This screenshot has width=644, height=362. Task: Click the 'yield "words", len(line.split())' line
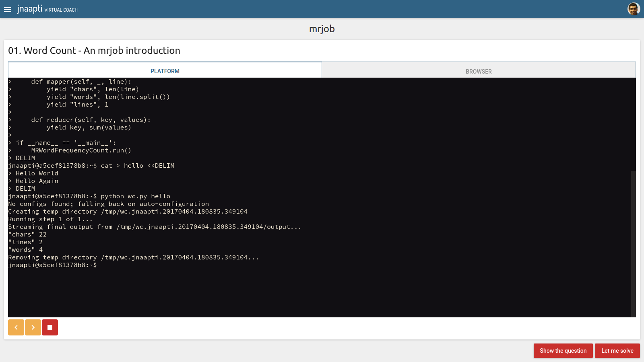[108, 97]
